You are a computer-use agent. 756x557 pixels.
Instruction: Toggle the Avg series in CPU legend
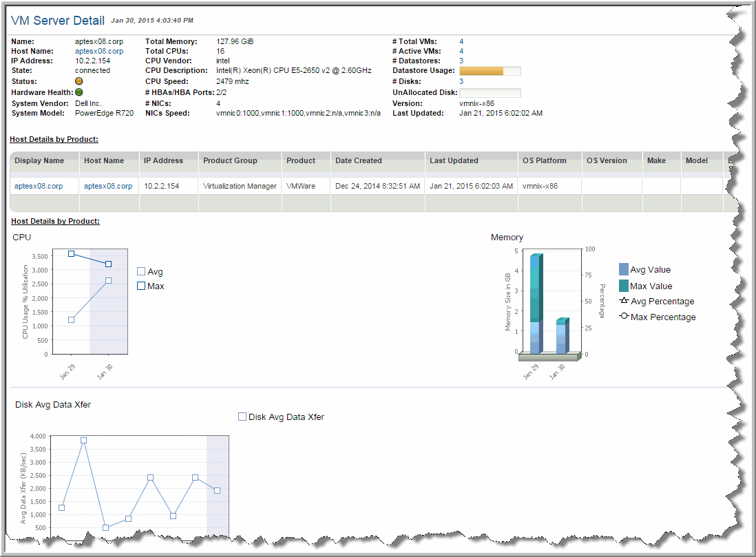[141, 271]
